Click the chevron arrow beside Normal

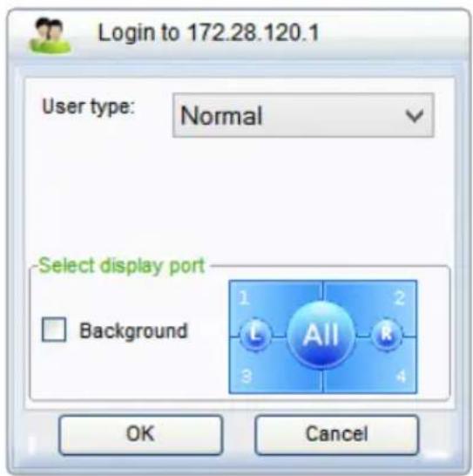pyautogui.click(x=414, y=116)
